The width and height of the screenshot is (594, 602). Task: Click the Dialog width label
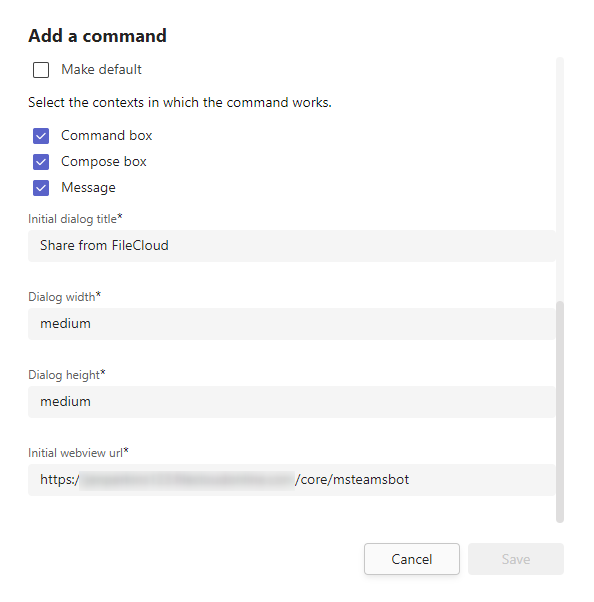(65, 297)
